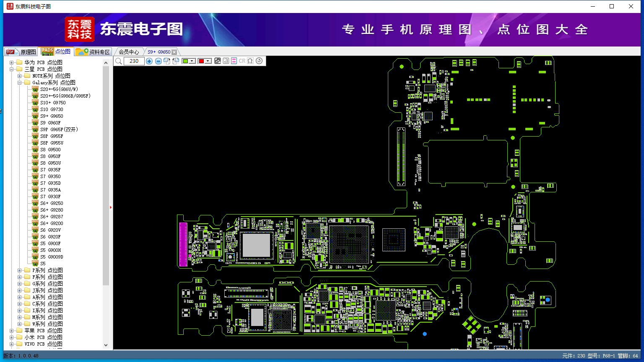Click the PADS icon beside S10 G9730
The height and width of the screenshot is (362, 644).
click(x=35, y=109)
